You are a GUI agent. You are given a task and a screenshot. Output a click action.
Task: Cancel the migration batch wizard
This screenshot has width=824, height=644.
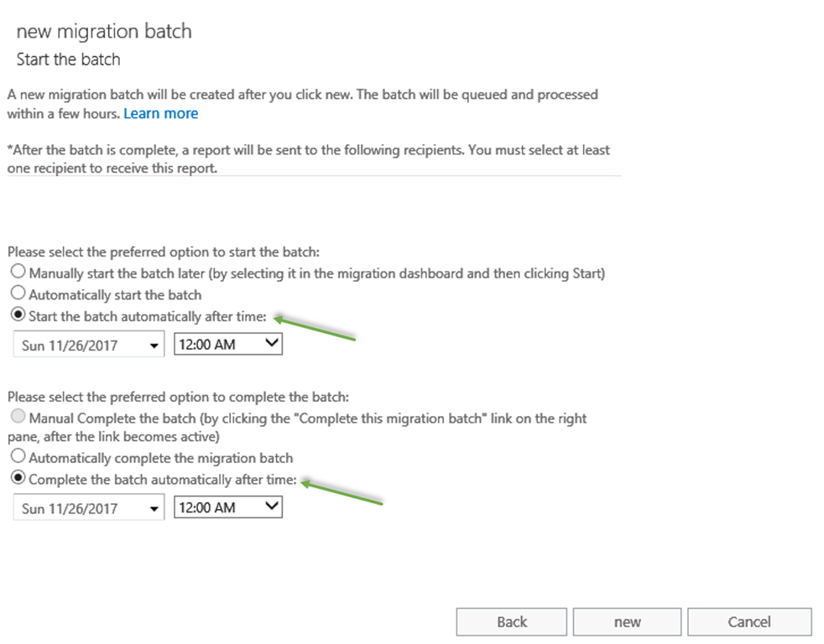[x=748, y=621]
